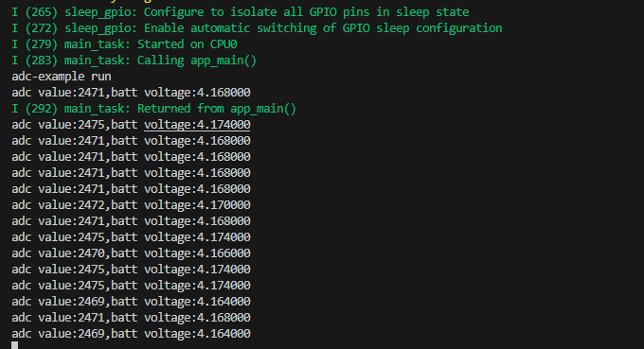This screenshot has width=644, height=349.
Task: Click the word 'CPU0' in main_task line
Action: pos(224,44)
